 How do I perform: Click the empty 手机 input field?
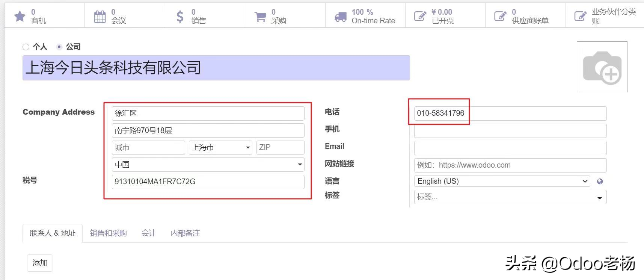(x=510, y=131)
